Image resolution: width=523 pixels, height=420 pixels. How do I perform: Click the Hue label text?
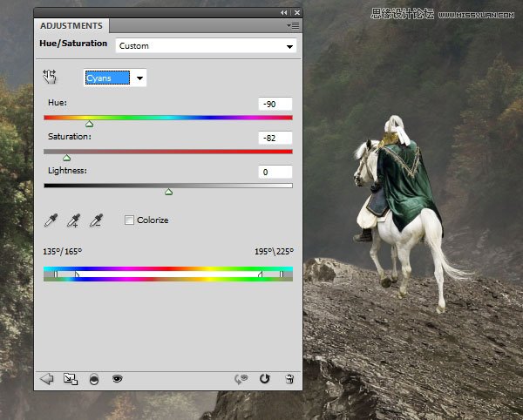tap(58, 102)
